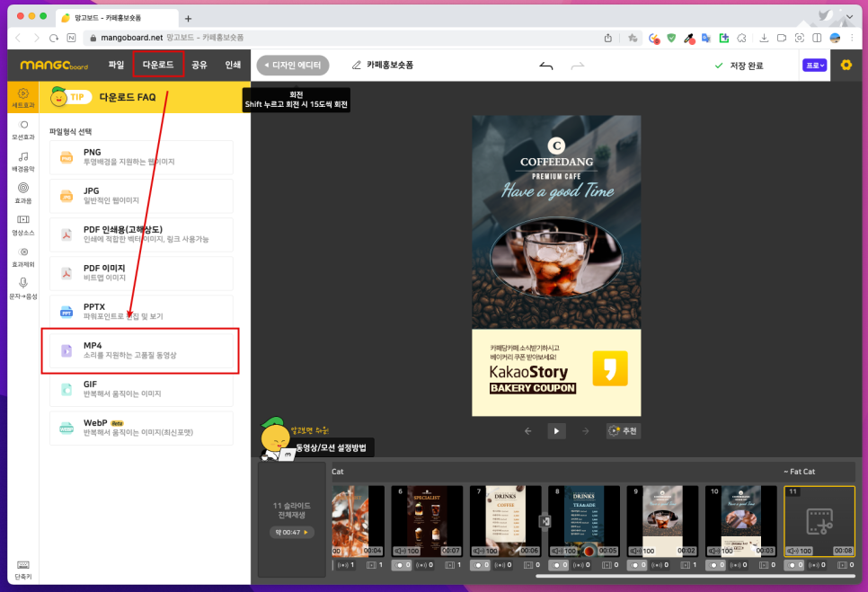Select the empty slide 11 thumbnail
Viewport: 868px width, 592px height.
[819, 521]
